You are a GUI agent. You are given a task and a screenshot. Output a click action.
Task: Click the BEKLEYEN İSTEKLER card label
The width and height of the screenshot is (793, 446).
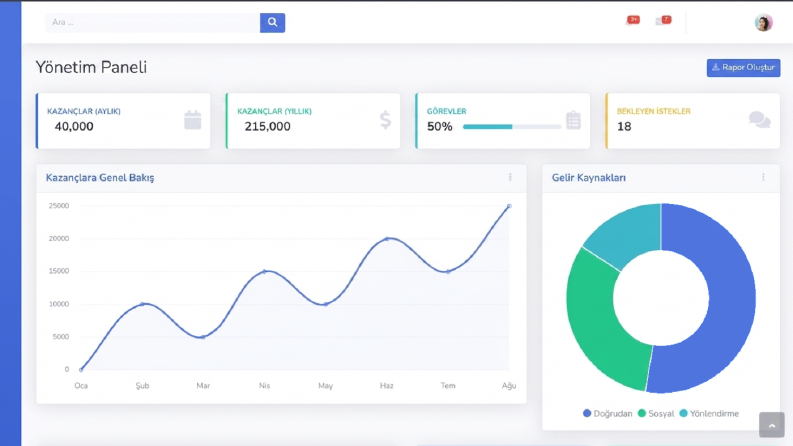(653, 111)
